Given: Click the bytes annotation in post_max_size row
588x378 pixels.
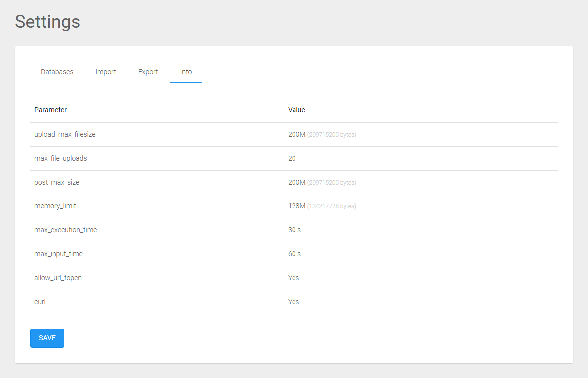Looking at the screenshot, I should (x=332, y=183).
